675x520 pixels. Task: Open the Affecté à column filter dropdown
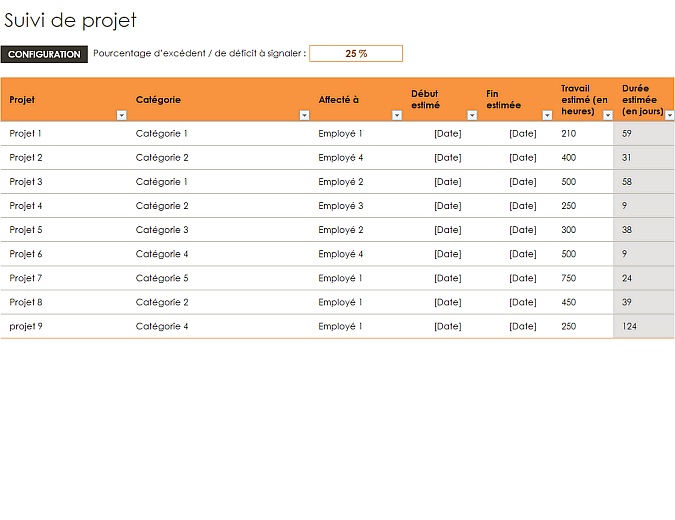coord(397,115)
